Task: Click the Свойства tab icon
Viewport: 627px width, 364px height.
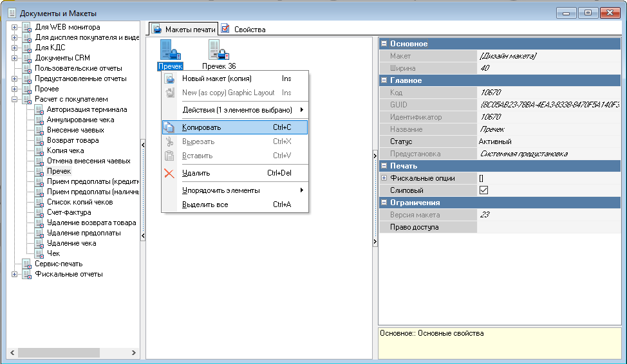Action: 225,29
